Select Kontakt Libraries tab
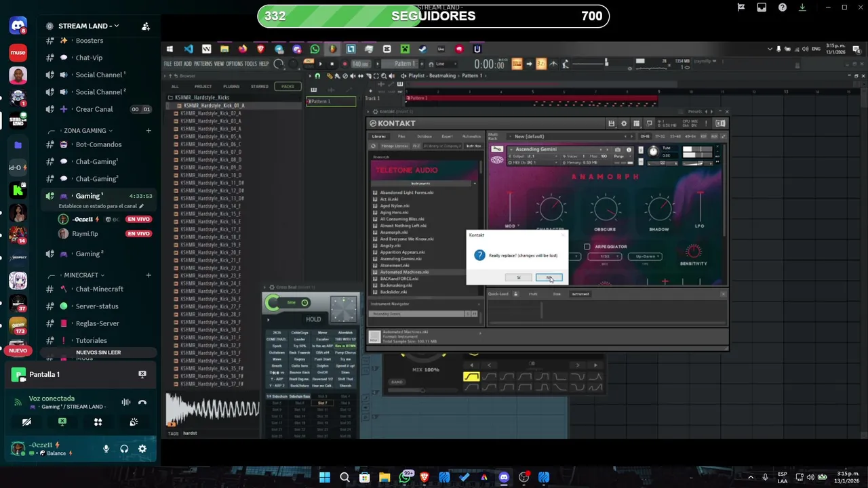The height and width of the screenshot is (488, 868). tap(379, 136)
